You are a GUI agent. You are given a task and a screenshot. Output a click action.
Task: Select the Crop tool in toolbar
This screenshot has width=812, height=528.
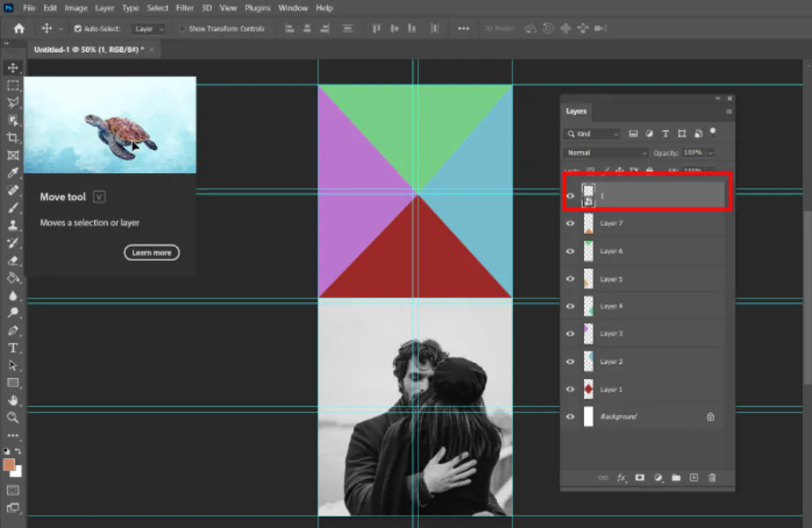(x=13, y=137)
